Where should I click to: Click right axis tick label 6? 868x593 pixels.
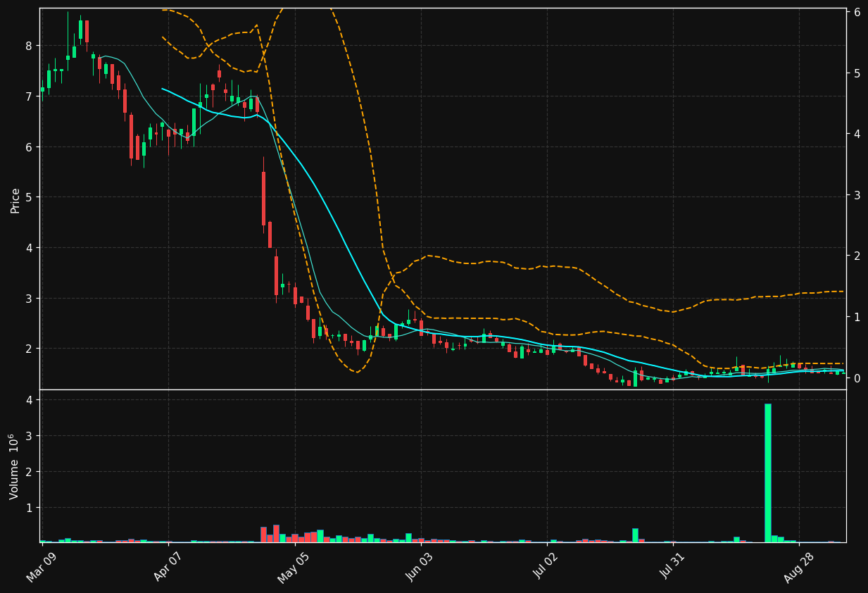pyautogui.click(x=857, y=13)
